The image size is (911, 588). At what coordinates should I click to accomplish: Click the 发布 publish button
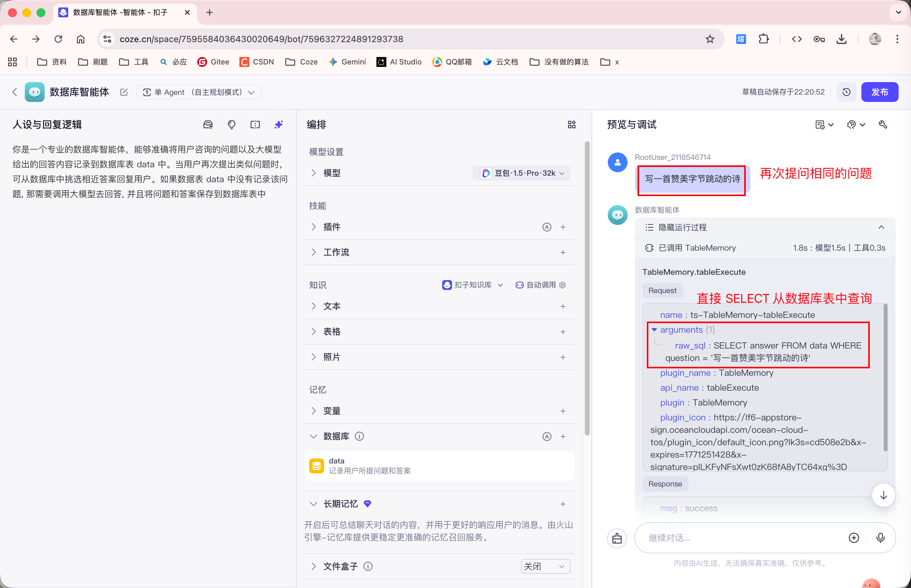879,92
